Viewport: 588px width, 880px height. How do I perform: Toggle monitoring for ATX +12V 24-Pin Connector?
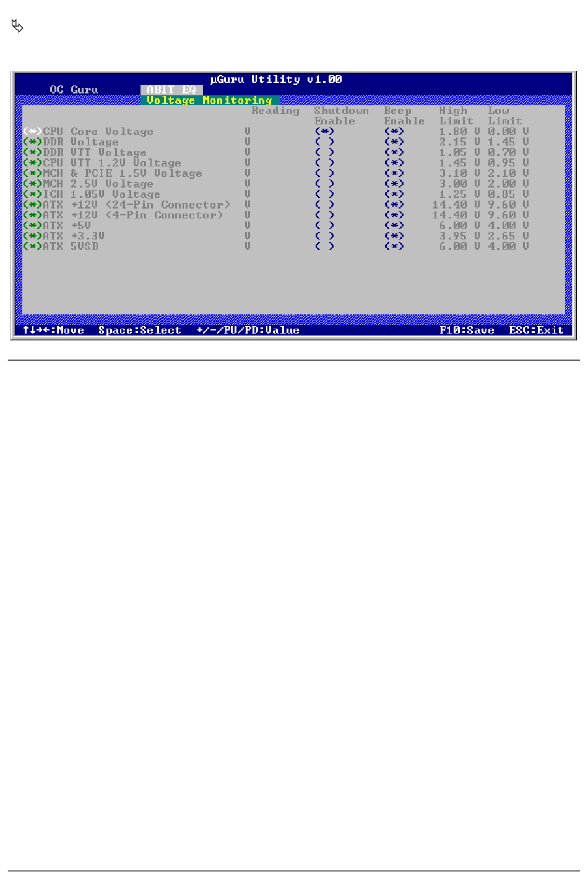[x=32, y=205]
